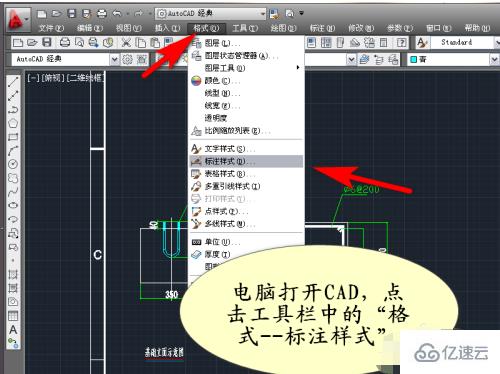
Task: Open the 窗口 (Window) menu
Action: [439, 28]
